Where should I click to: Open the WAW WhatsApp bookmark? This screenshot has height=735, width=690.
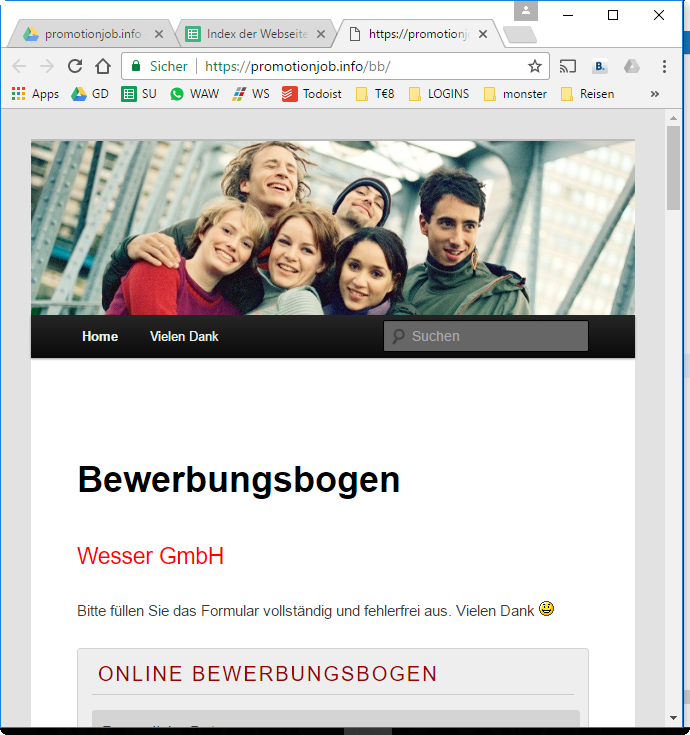coord(194,94)
